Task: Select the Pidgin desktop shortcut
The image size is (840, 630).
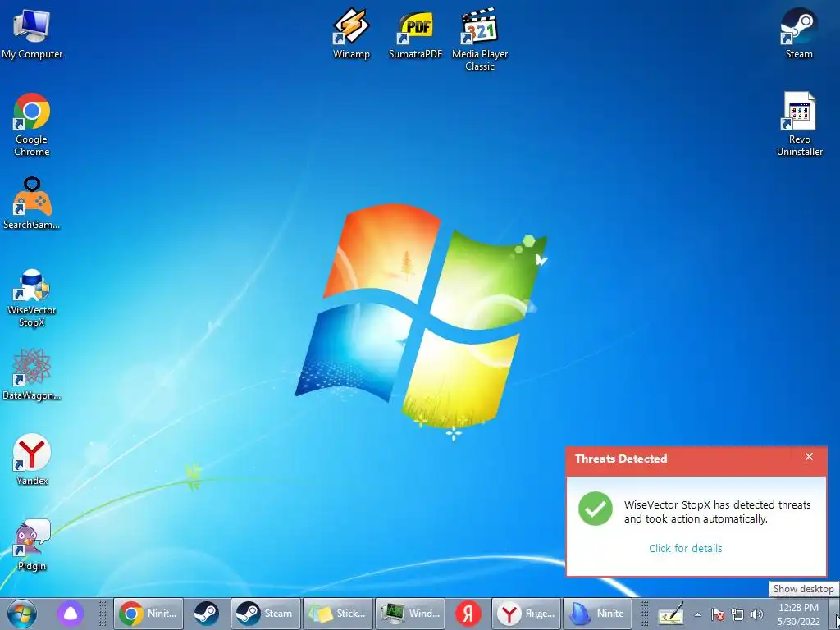Action: 32,545
